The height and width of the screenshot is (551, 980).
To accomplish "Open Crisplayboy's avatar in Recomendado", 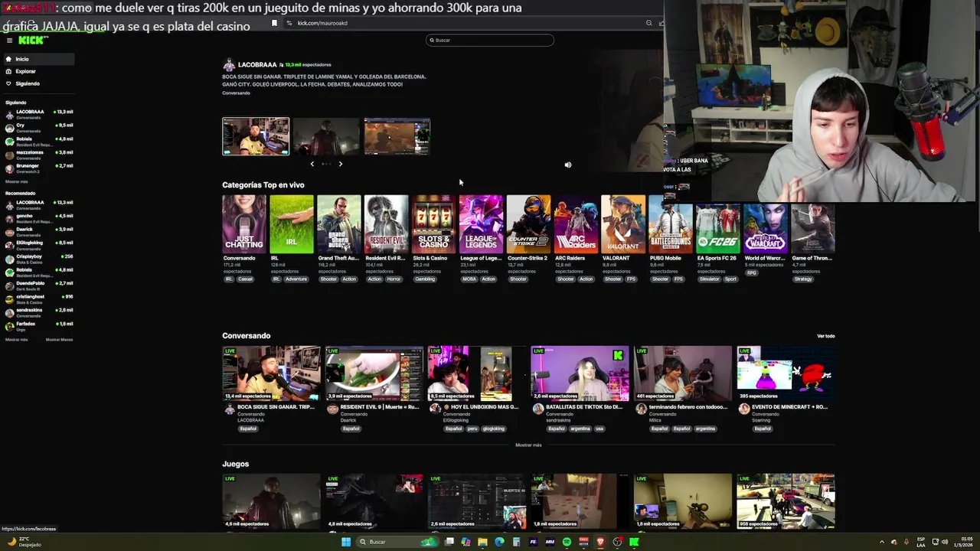I will click(x=9, y=259).
